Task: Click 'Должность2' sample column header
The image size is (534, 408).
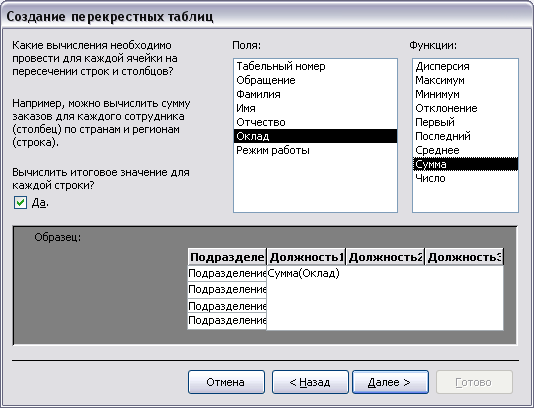Action: click(385, 257)
